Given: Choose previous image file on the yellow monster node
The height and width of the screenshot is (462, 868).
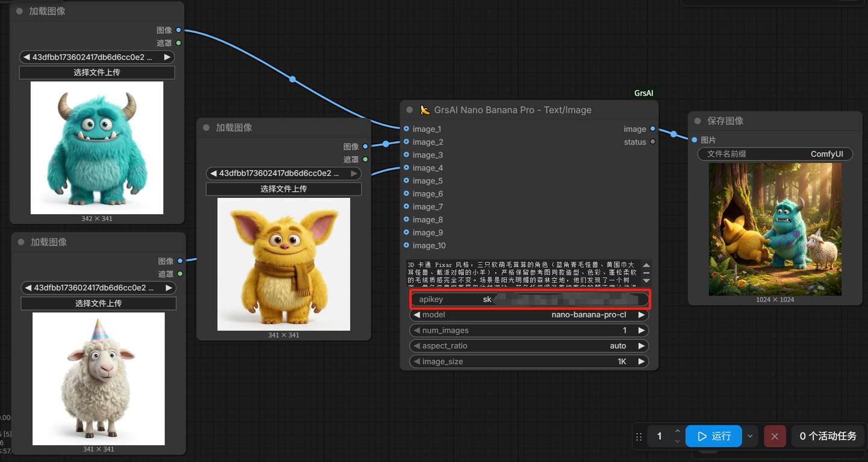Looking at the screenshot, I should (213, 174).
